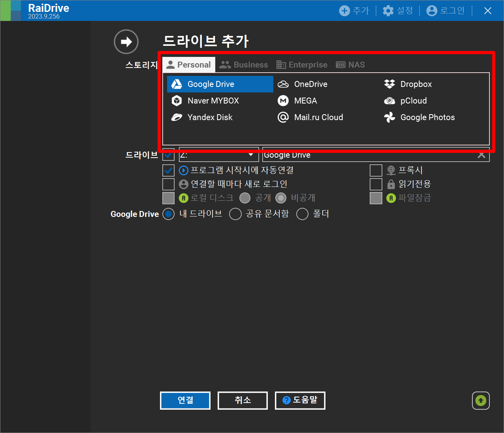
Task: Pick Dropbox as storage
Action: click(408, 84)
